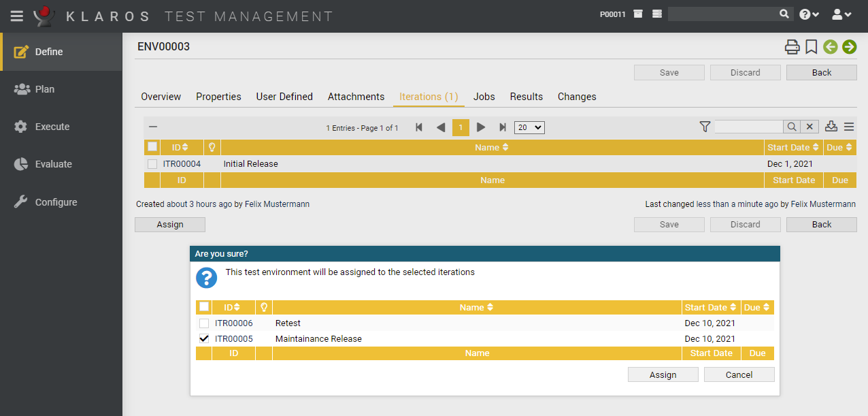Sort dialog table by Start Date
Image resolution: width=868 pixels, height=416 pixels.
click(711, 308)
